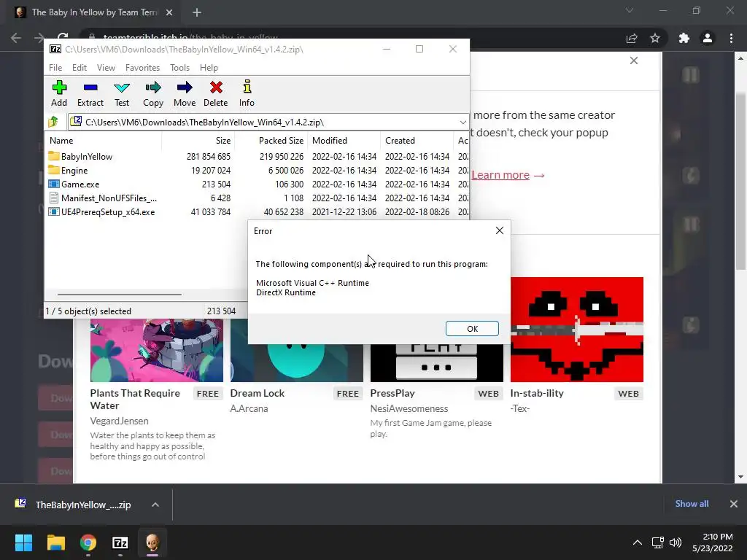747x560 pixels.
Task: Select the Manifest_NonUFSFiles file
Action: tap(109, 198)
